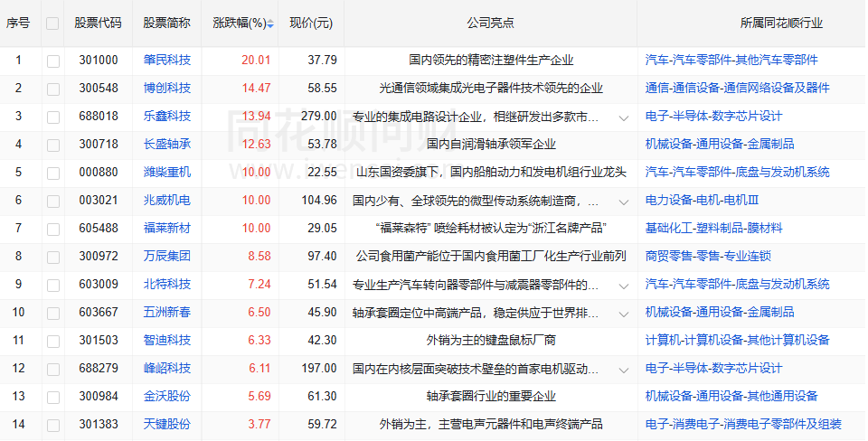
Task: Open the 肇民科技 stock link
Action: 167,61
